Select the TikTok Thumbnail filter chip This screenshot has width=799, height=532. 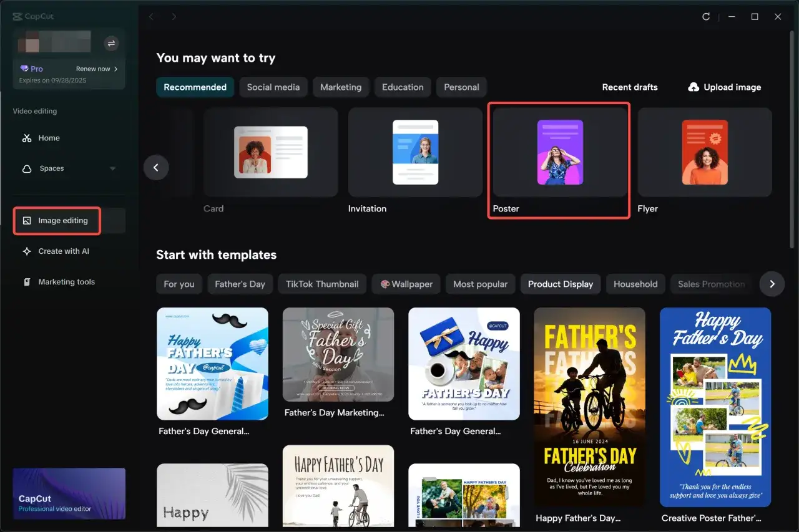tap(322, 284)
